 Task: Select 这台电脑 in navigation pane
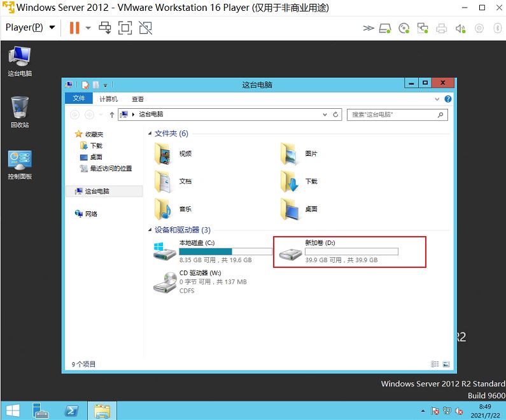[x=104, y=192]
